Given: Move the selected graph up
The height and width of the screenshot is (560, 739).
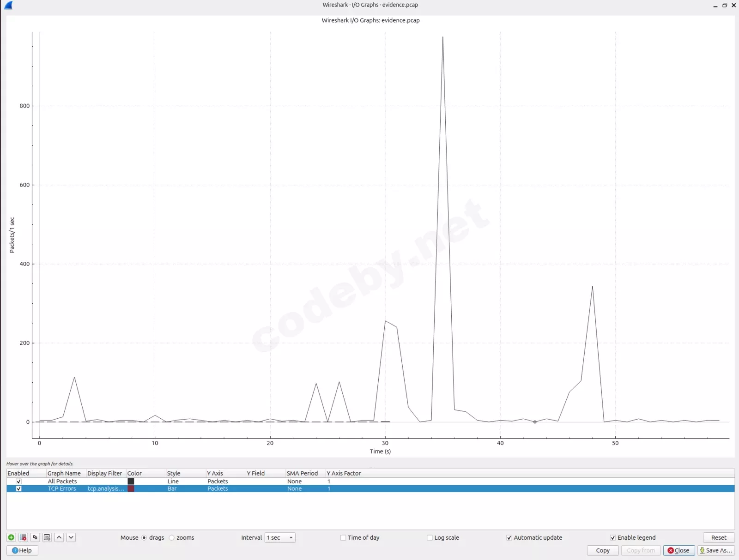Looking at the screenshot, I should pyautogui.click(x=59, y=537).
